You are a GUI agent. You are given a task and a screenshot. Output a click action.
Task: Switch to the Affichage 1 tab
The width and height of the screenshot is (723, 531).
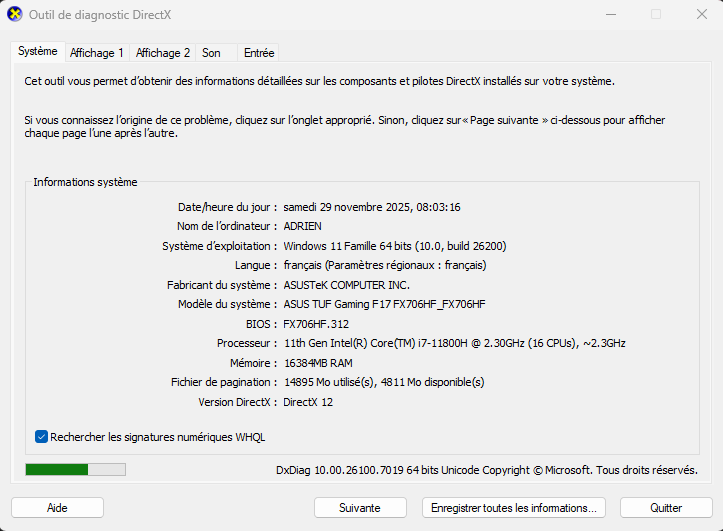(97, 53)
